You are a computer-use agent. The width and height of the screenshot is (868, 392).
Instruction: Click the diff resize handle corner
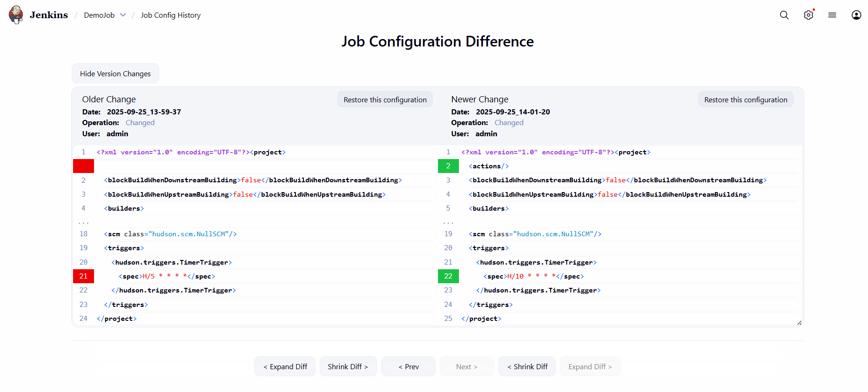tap(799, 323)
